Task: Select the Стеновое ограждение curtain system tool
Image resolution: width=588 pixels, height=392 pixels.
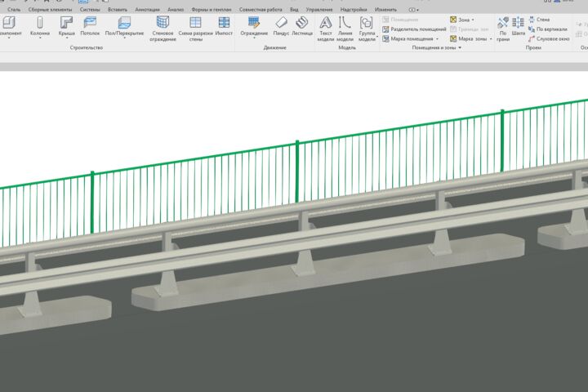Action: pyautogui.click(x=163, y=29)
